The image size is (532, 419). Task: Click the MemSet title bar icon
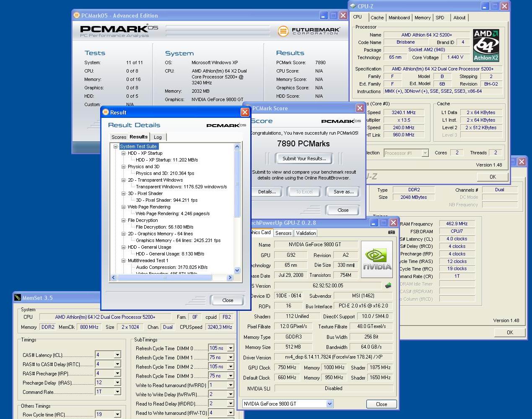(18, 298)
